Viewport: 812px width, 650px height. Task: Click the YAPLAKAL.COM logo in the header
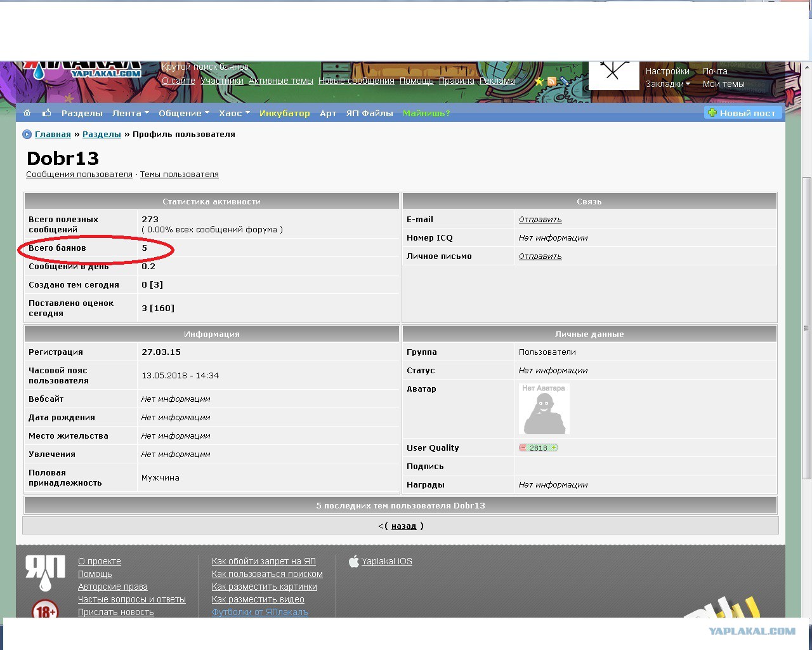coord(82,70)
